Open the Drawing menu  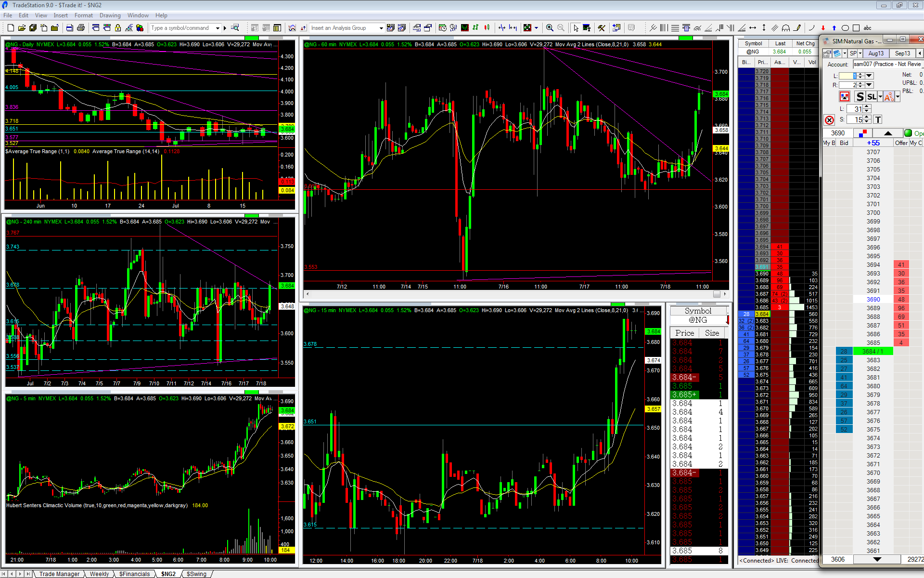pos(110,15)
